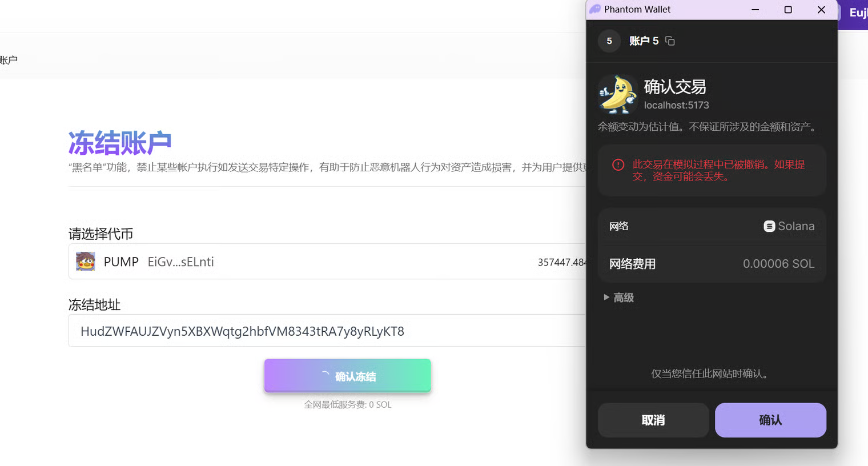Open the 账户 5 account switcher
The image size is (868, 466).
(x=644, y=41)
